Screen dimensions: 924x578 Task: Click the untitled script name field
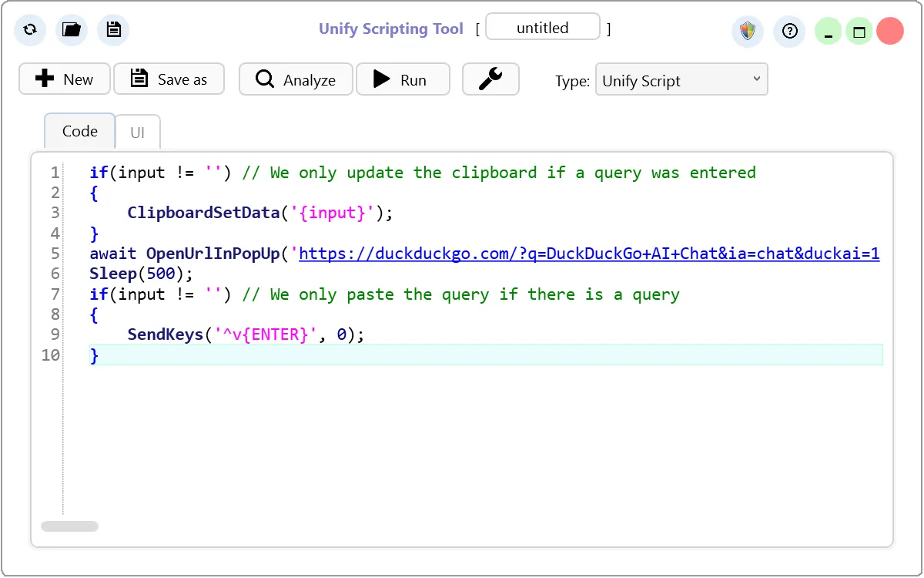pyautogui.click(x=543, y=28)
